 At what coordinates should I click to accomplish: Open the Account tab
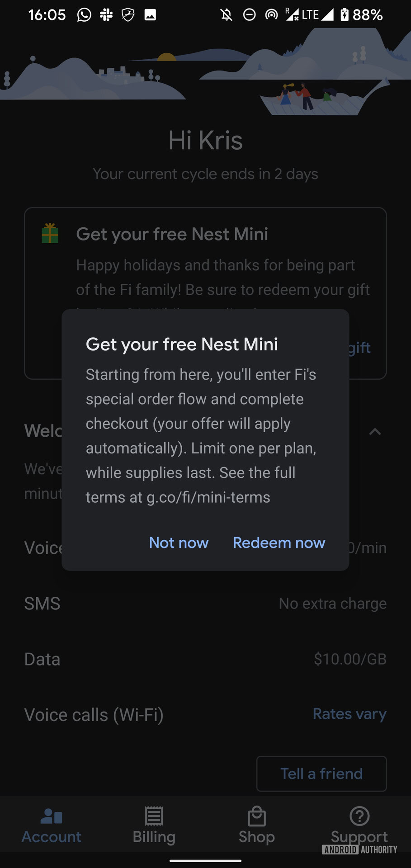(x=52, y=826)
